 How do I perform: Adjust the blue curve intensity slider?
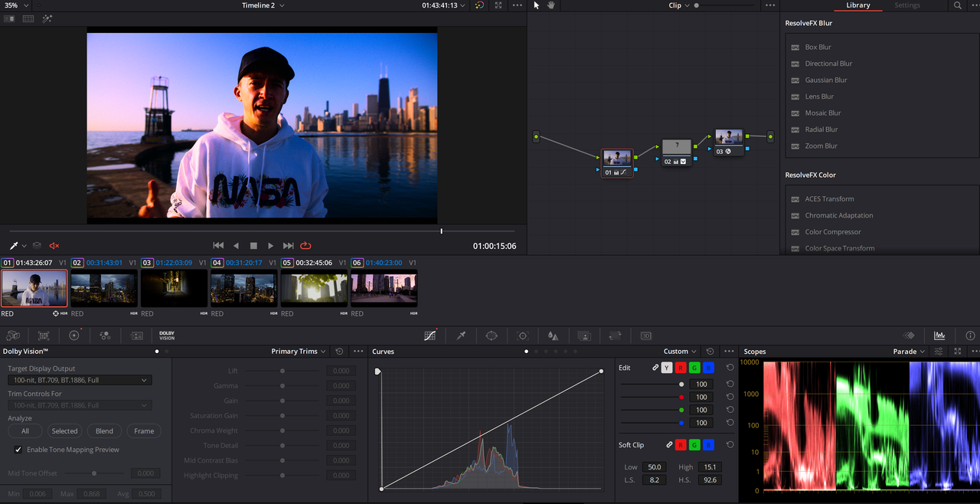[x=653, y=423]
